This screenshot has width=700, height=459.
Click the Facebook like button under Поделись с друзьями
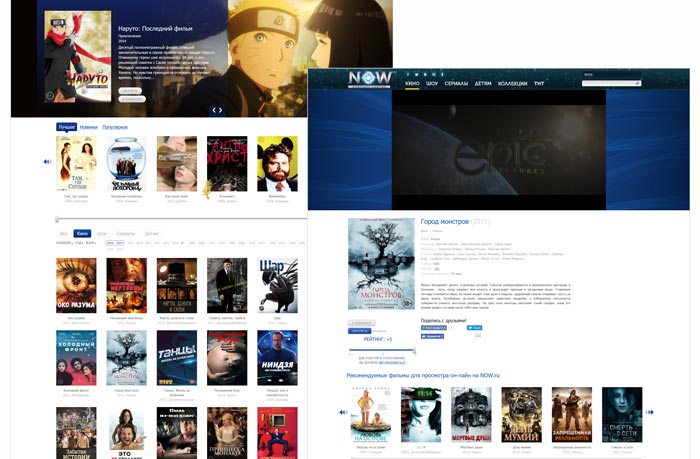click(432, 336)
